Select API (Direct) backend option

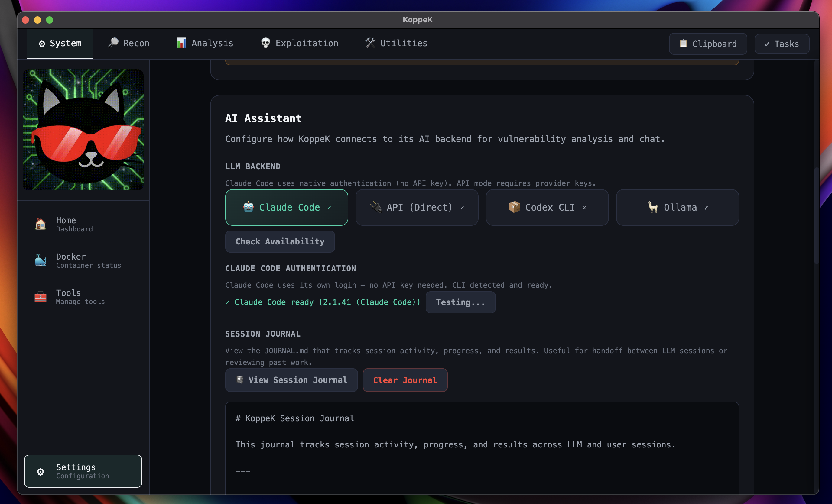click(x=417, y=207)
